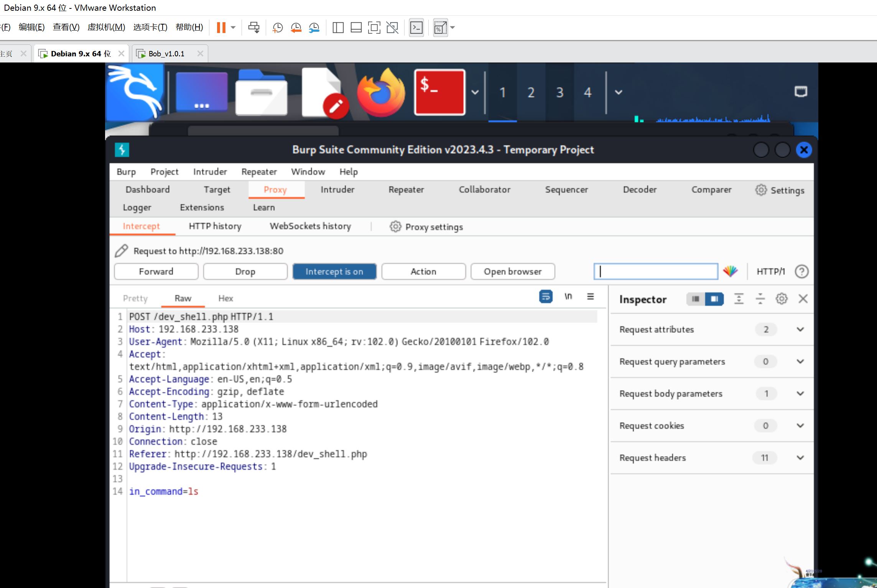Open the dropdown beside the VMware pause button
Viewport: 877px width, 588px height.
point(233,28)
